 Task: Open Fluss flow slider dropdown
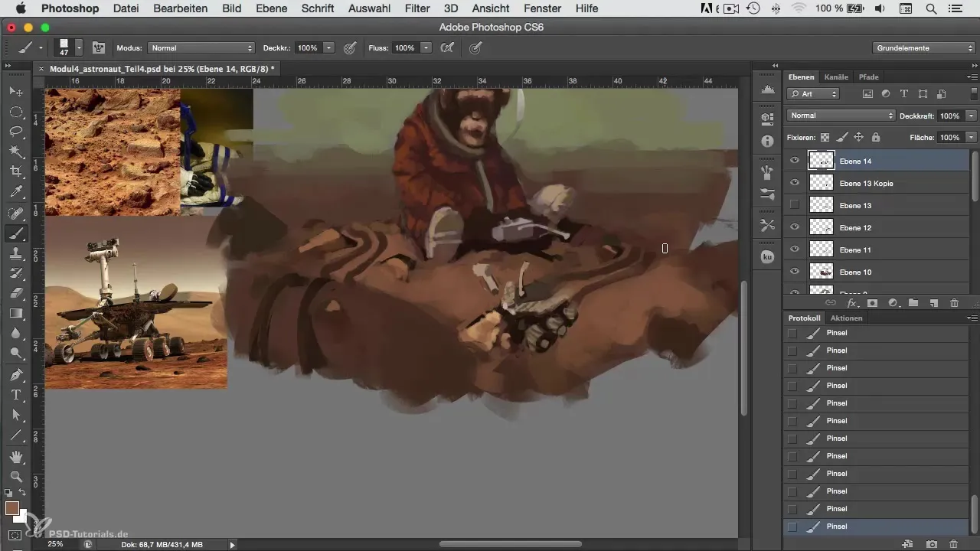click(426, 47)
